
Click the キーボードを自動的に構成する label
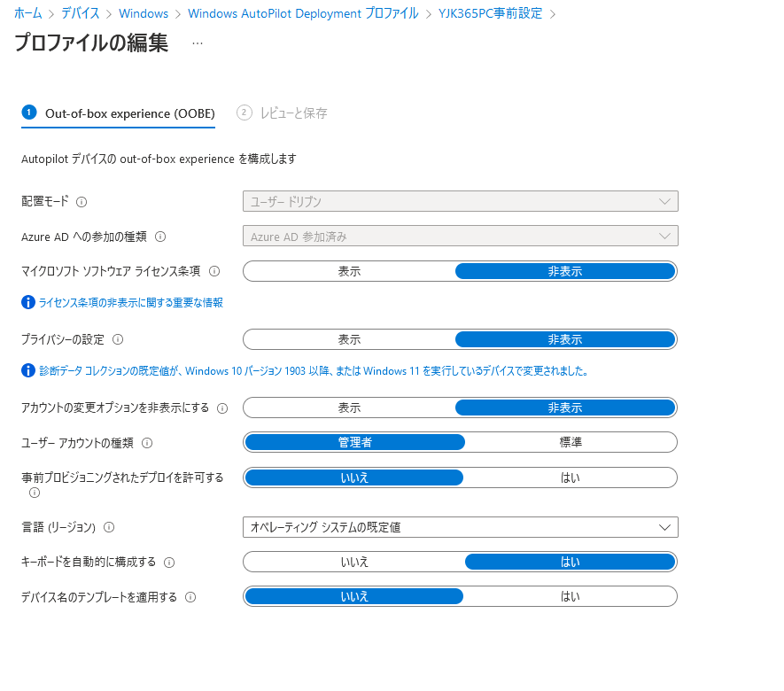[x=89, y=562]
